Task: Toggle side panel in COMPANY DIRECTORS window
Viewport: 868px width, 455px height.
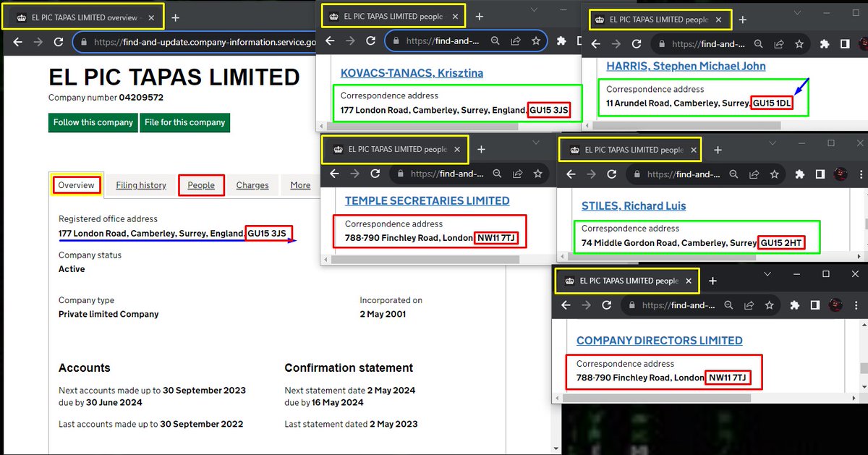Action: point(814,305)
